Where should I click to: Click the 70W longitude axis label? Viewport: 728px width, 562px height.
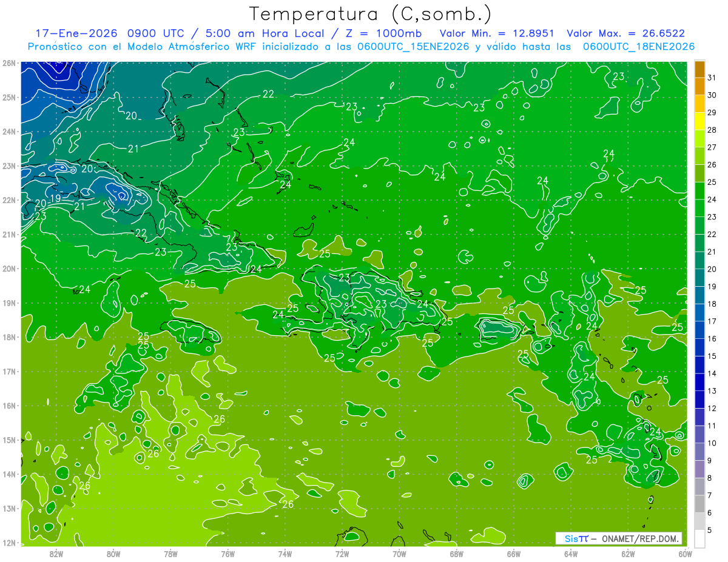coord(399,554)
